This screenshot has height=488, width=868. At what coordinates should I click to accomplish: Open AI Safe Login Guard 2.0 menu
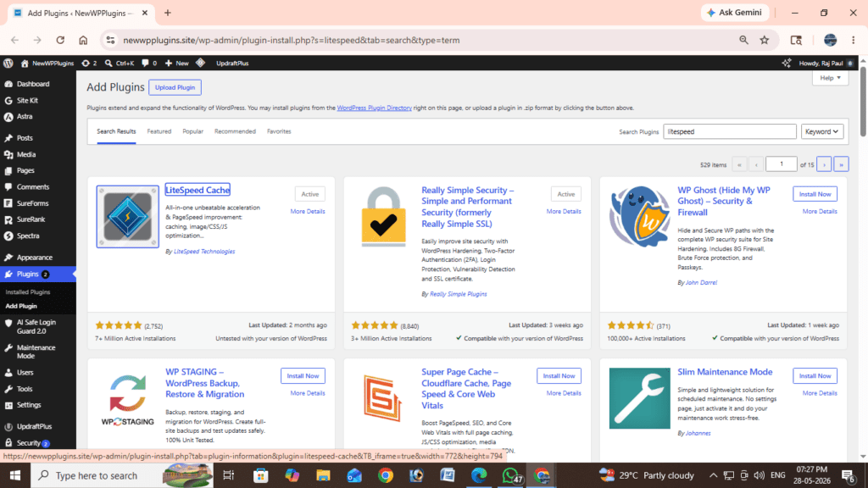pos(37,326)
